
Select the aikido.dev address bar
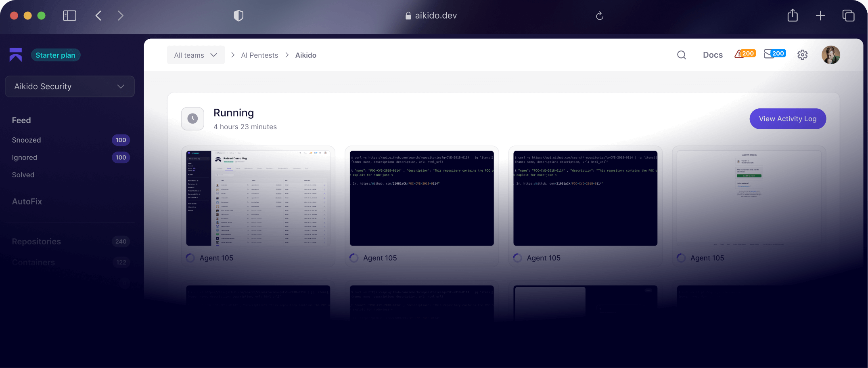point(431,15)
